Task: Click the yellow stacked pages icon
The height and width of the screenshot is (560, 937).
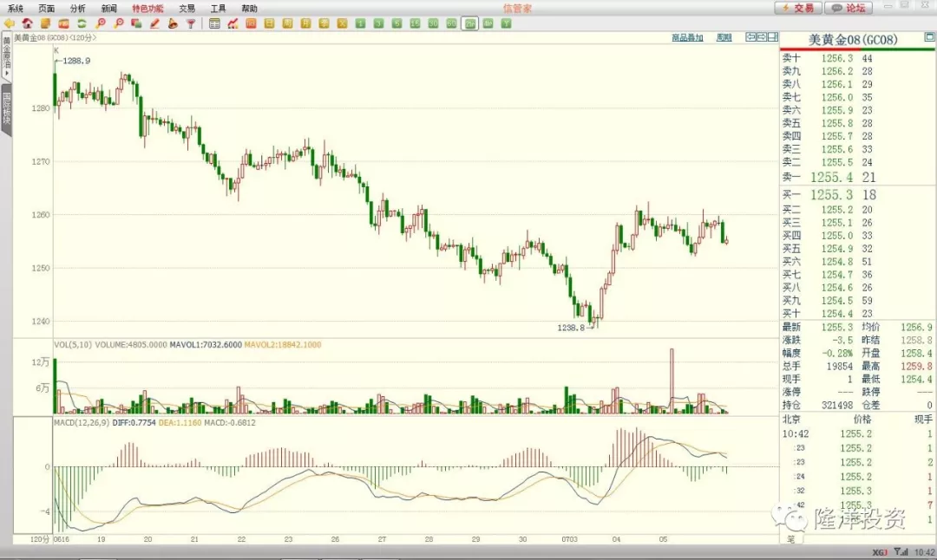Action: pyautogui.click(x=45, y=23)
